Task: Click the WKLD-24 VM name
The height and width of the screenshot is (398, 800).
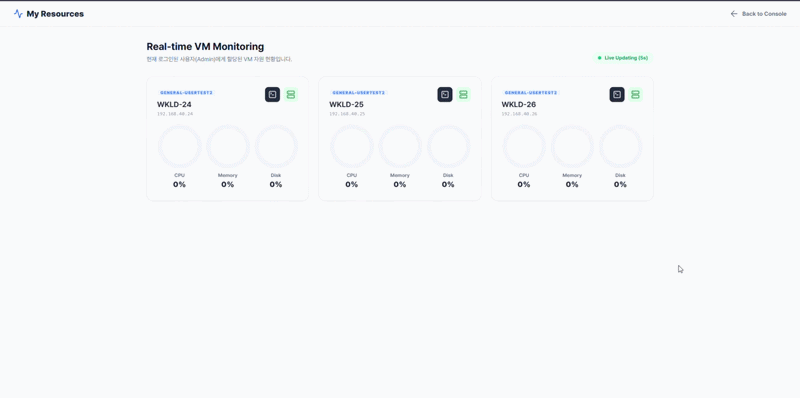Action: coord(174,105)
